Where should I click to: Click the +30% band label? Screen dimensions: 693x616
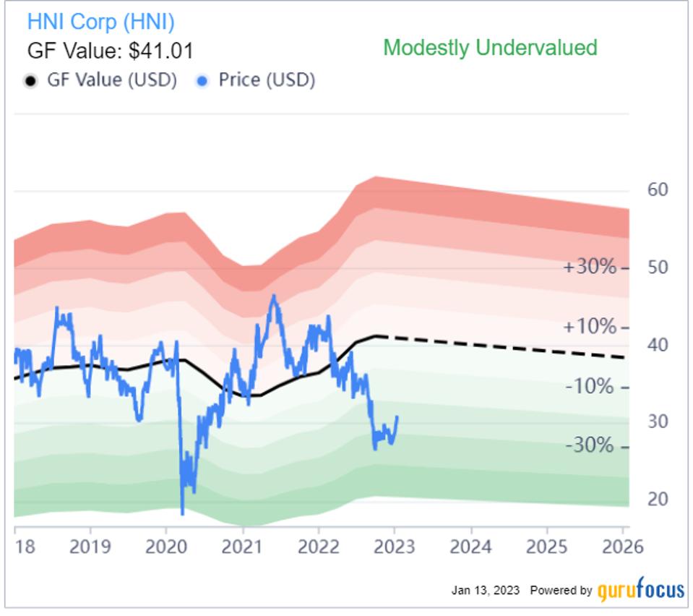click(x=590, y=267)
